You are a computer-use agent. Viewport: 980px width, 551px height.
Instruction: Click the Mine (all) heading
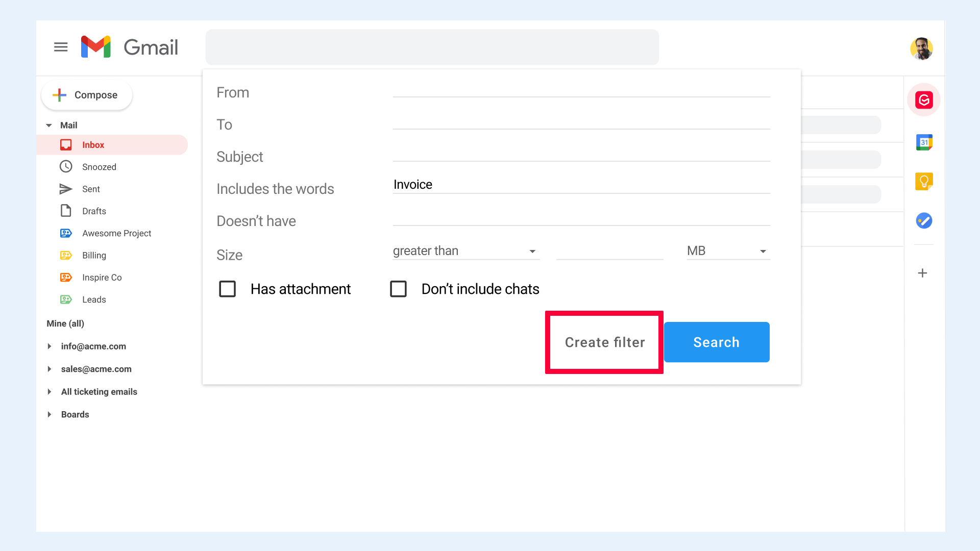click(x=65, y=323)
